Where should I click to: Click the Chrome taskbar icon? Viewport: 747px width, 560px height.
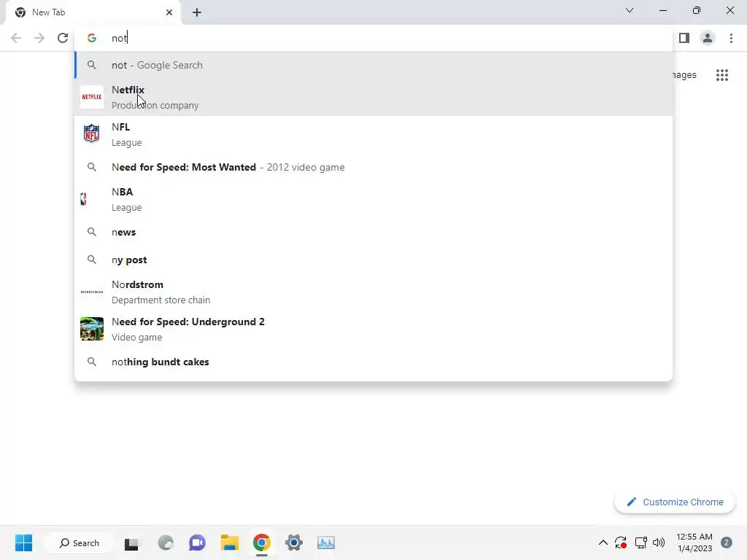pos(262,542)
